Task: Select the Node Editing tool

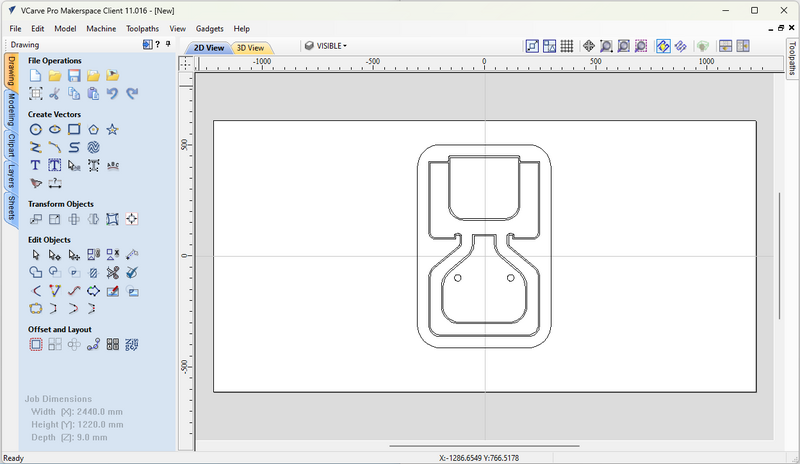Action: coord(55,255)
